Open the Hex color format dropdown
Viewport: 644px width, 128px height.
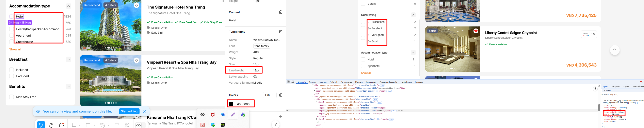click(x=270, y=95)
